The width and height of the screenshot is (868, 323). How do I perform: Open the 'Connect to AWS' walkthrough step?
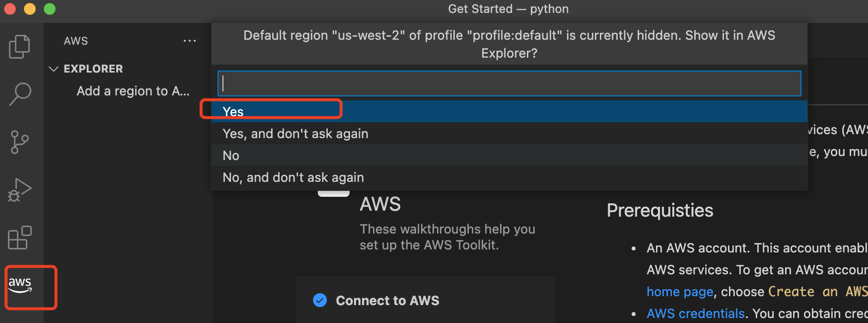(426, 300)
